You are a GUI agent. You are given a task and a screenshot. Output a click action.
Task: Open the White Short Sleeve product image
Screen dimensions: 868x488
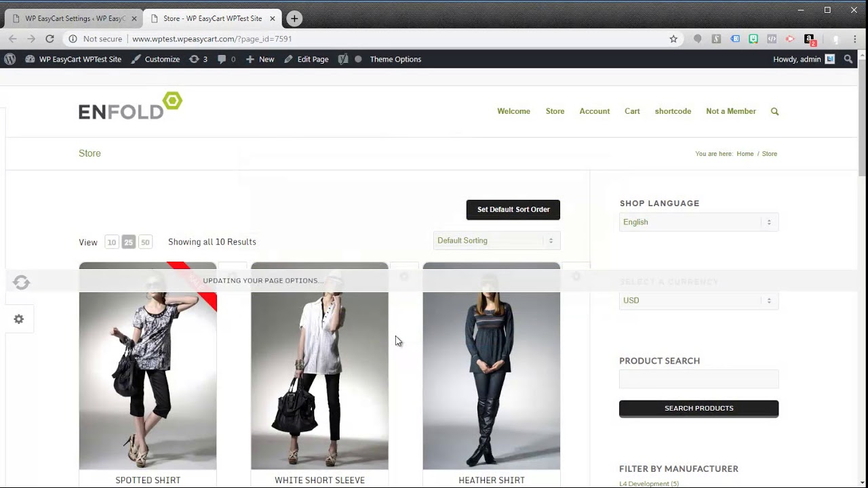[319, 366]
